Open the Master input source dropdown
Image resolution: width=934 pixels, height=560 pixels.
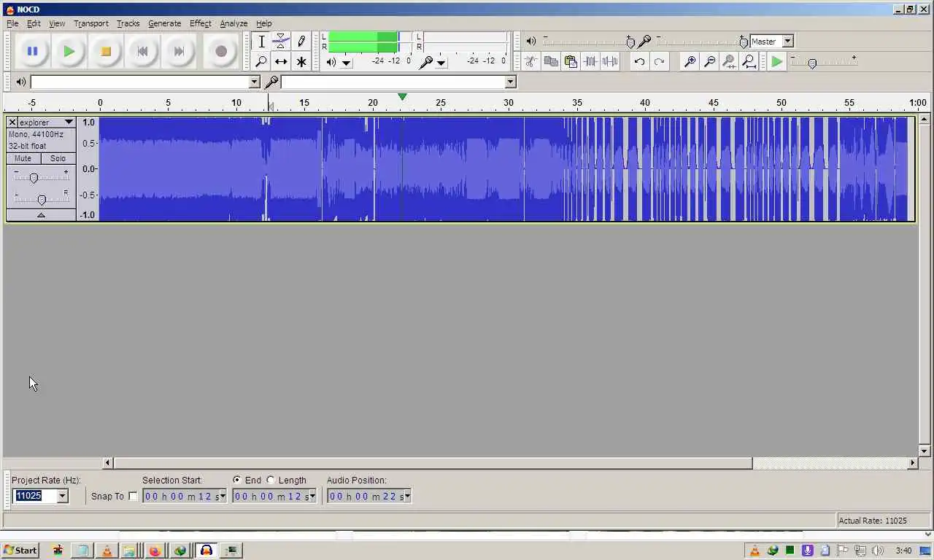coord(788,42)
